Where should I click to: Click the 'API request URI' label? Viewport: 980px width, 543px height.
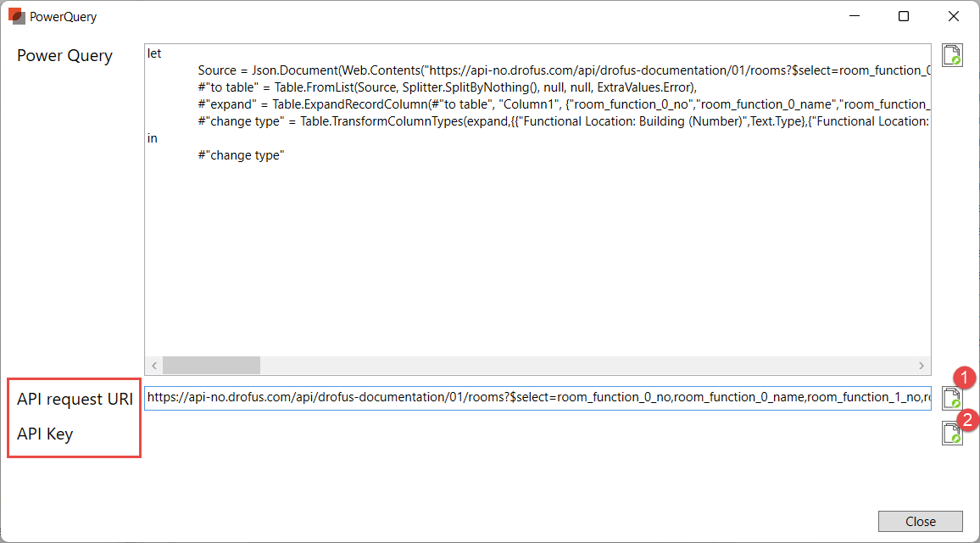coord(75,399)
